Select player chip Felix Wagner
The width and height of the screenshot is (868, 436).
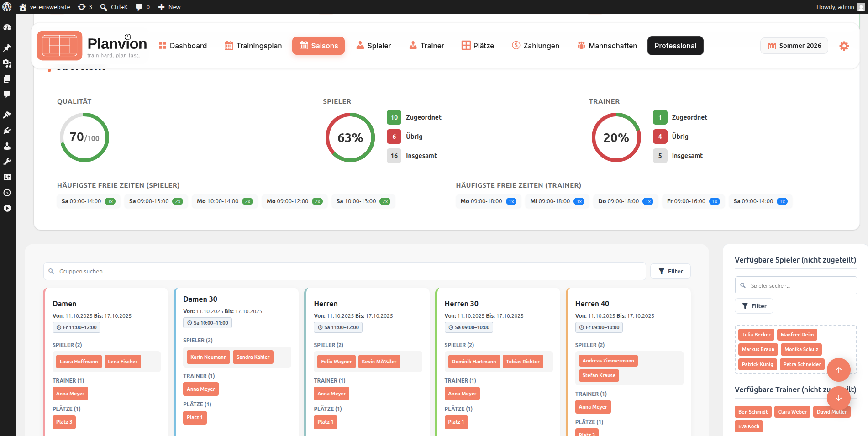[x=337, y=362]
